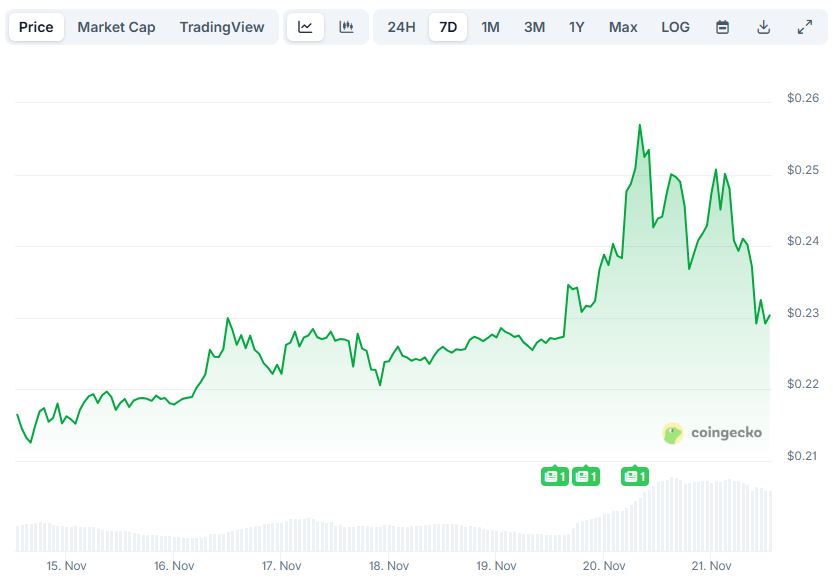
Task: Toggle logarithmic scale with LOG
Action: [675, 27]
